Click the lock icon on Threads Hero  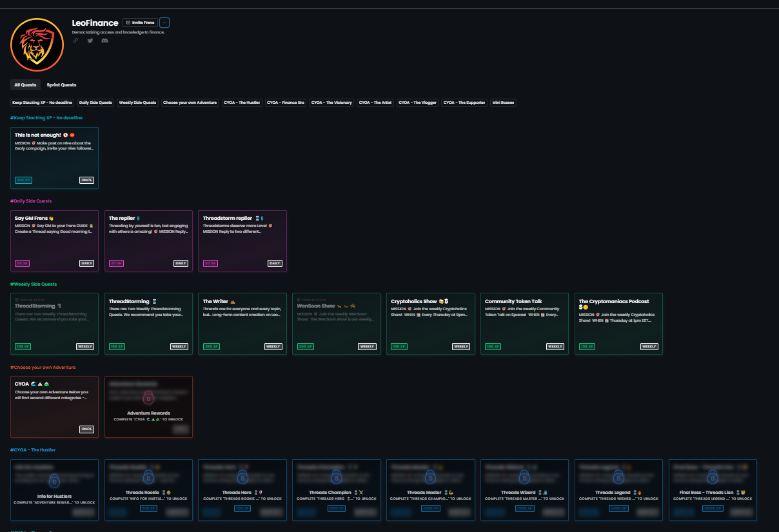(242, 477)
